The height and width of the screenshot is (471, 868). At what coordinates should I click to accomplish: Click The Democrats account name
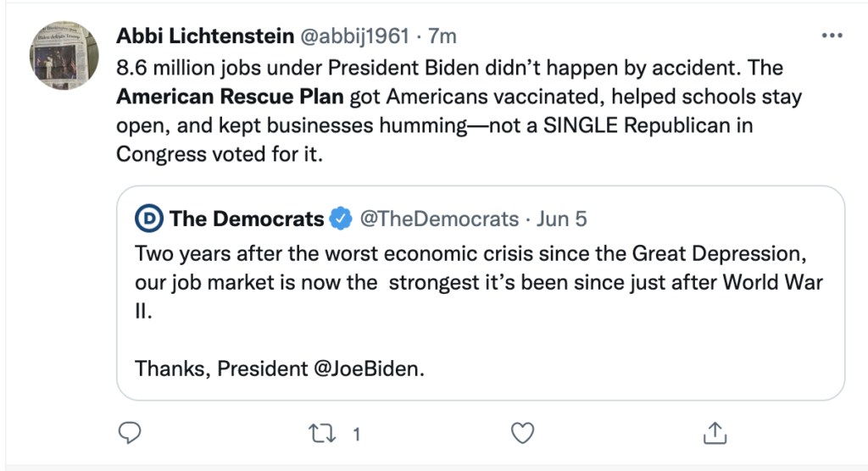click(x=246, y=219)
